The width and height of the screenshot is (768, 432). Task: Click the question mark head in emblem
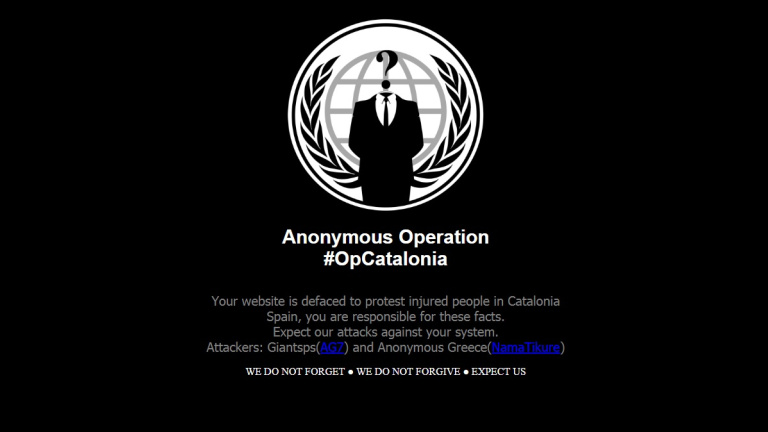[x=386, y=70]
